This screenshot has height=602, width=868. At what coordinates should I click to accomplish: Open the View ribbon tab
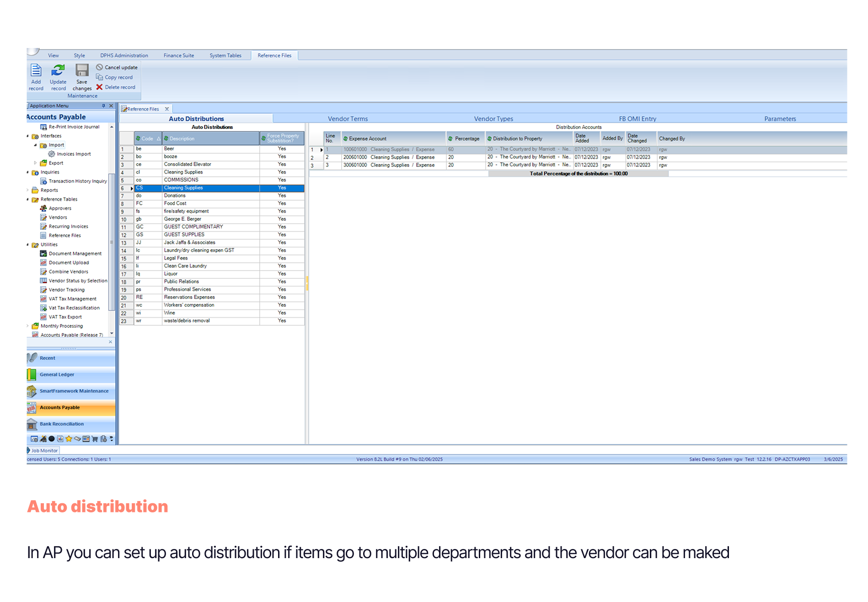pyautogui.click(x=54, y=55)
